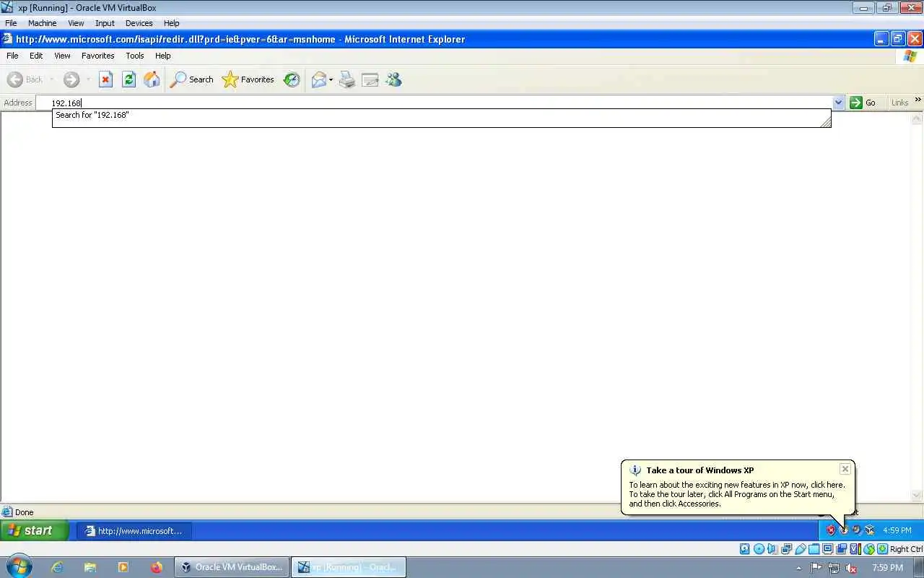The height and width of the screenshot is (578, 924).
Task: Expand the Address bar dropdown list
Action: [x=838, y=103]
